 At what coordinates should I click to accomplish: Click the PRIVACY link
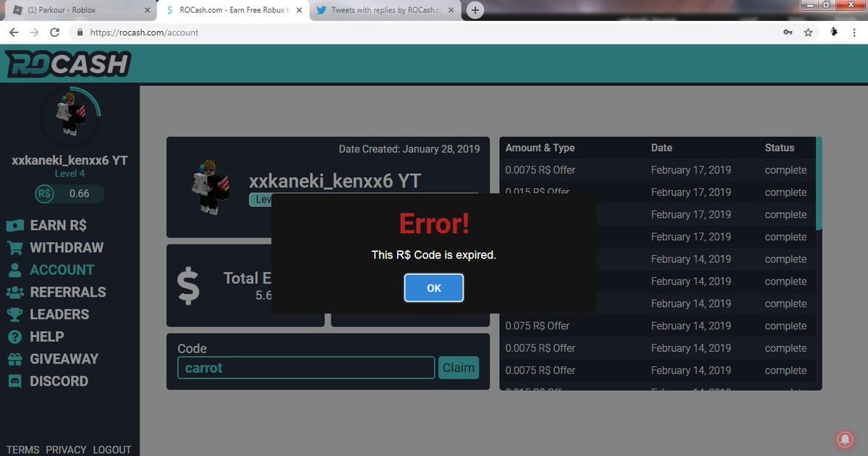pos(66,449)
